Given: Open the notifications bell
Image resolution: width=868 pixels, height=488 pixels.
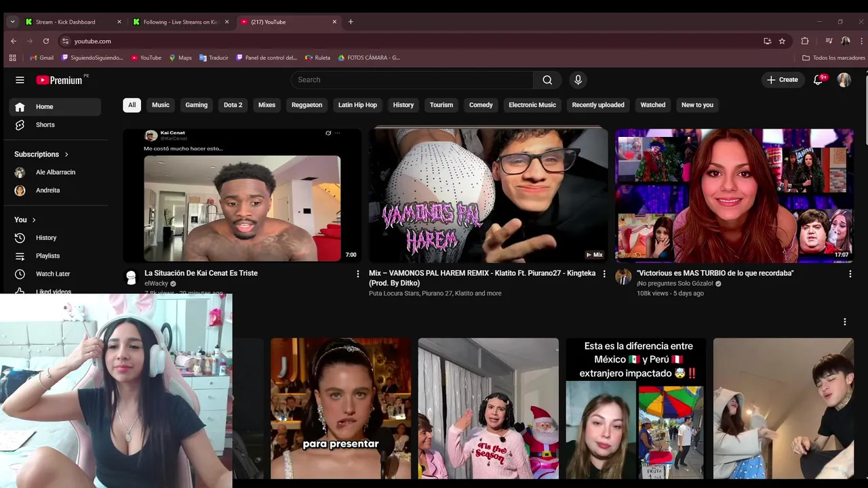Looking at the screenshot, I should click(x=818, y=80).
